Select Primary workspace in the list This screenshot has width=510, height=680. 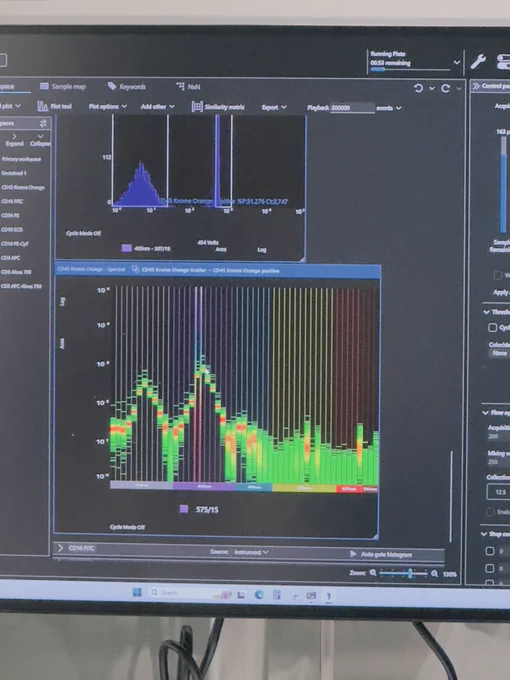pyautogui.click(x=21, y=159)
